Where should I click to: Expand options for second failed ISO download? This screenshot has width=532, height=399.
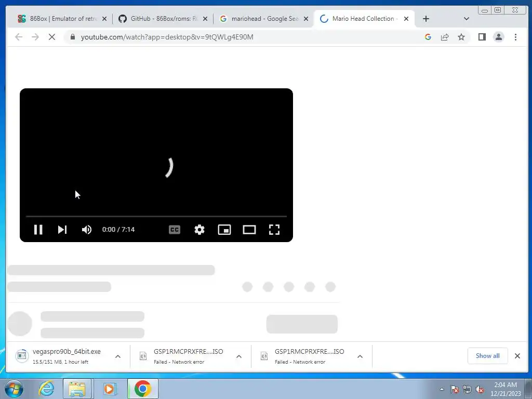point(360,356)
